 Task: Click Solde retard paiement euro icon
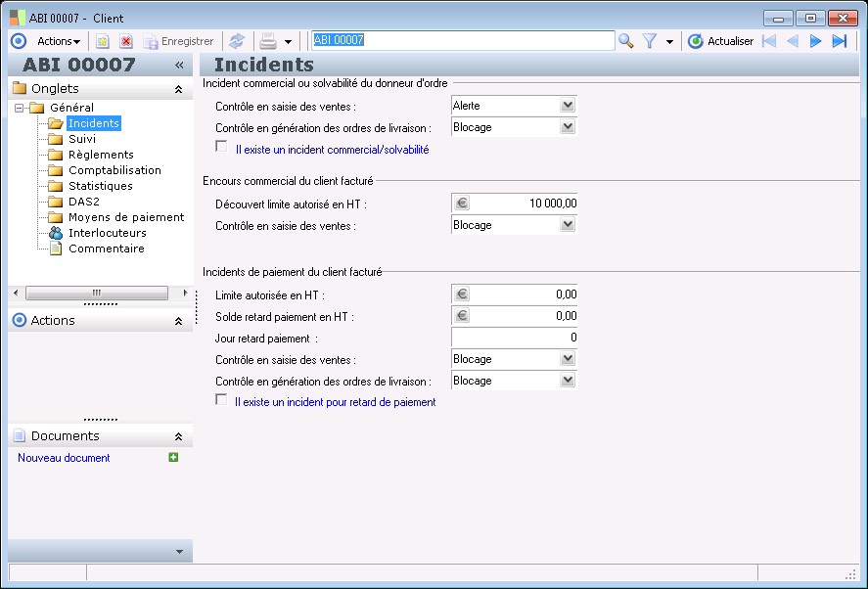pos(462,315)
